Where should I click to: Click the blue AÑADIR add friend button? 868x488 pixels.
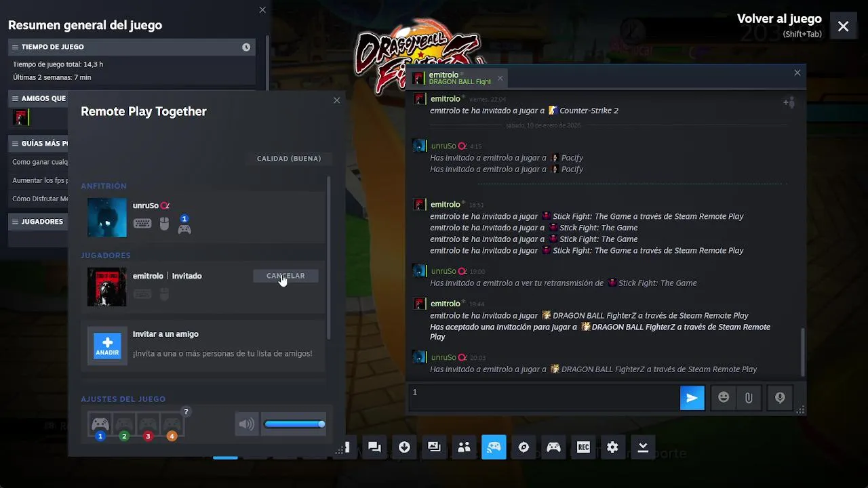click(x=107, y=346)
